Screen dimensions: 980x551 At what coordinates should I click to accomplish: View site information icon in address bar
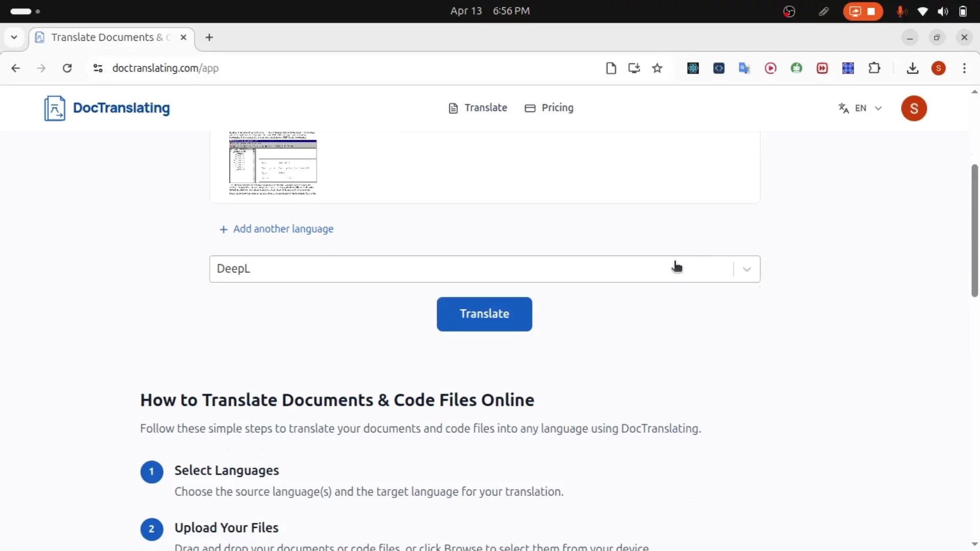(98, 68)
